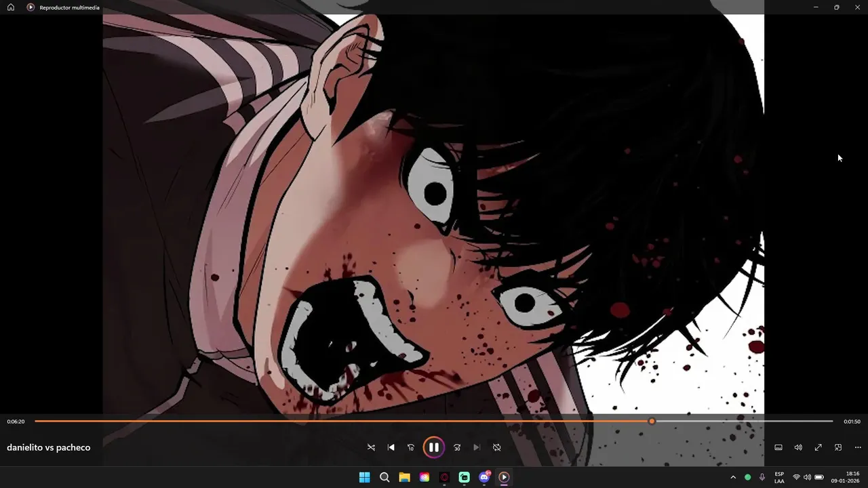Click the microphone tray icon
Viewport: 868px width, 488px height.
(762, 477)
